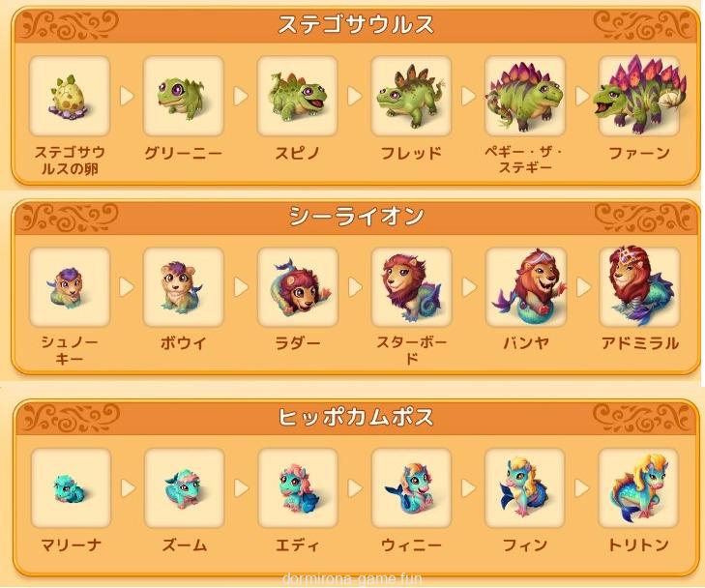Click the バンヤ sea lion icon

point(525,287)
